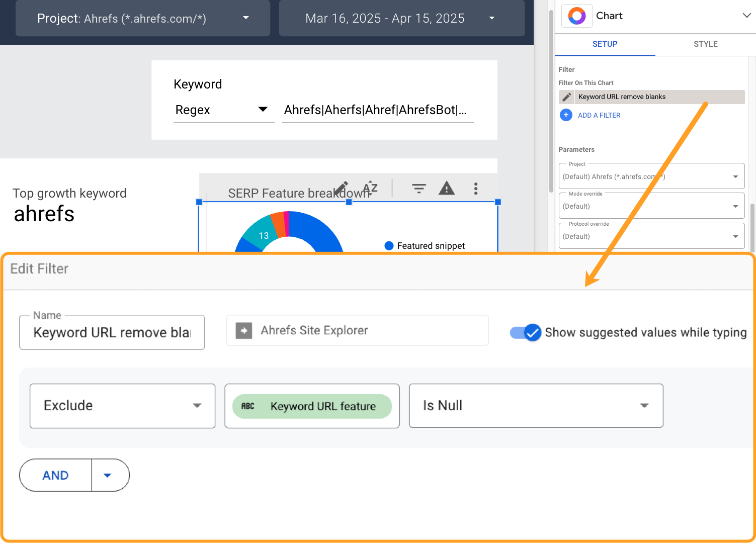756x543 pixels.
Task: Switch to the STYLE tab
Action: (x=705, y=44)
